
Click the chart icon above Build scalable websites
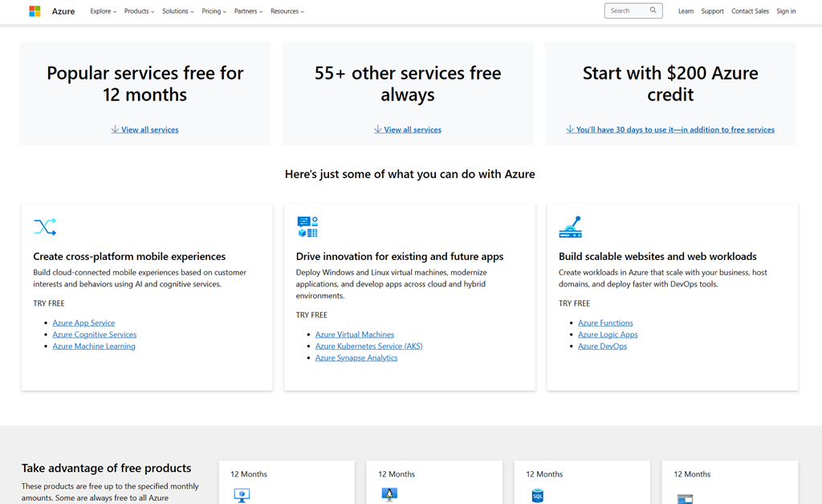[571, 227]
